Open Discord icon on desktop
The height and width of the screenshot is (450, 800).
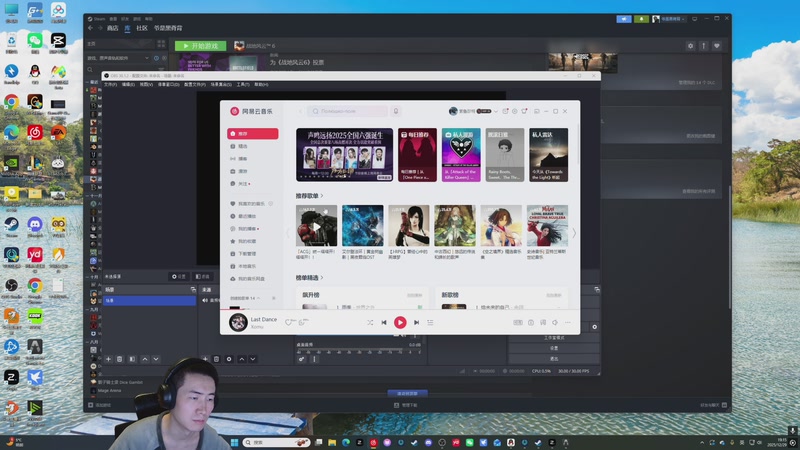click(x=35, y=227)
